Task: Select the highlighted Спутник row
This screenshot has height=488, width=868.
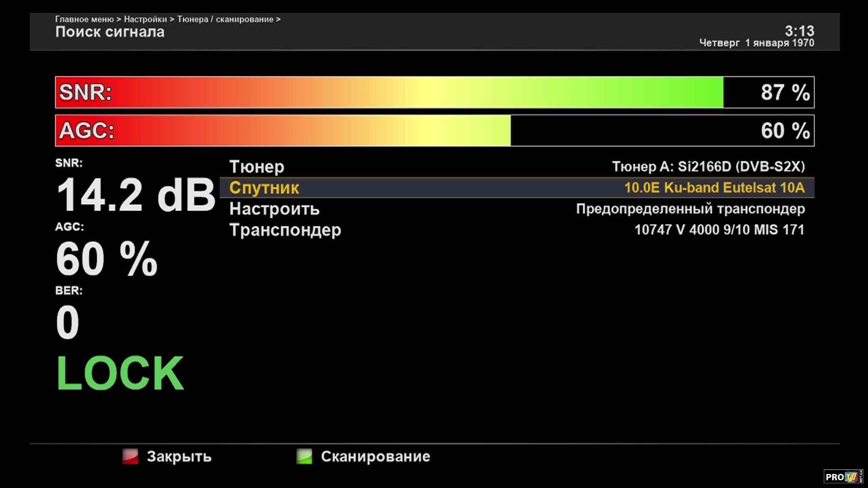Action: tap(264, 188)
